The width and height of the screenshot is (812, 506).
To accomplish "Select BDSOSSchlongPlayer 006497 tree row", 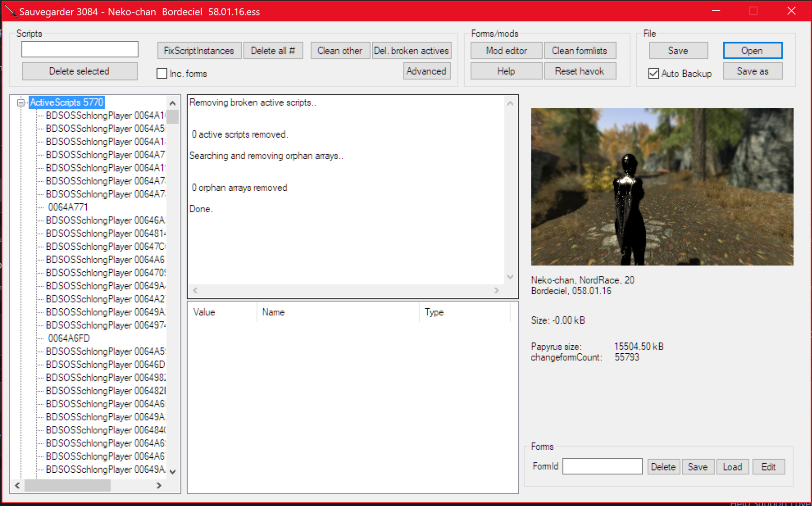I will pyautogui.click(x=105, y=325).
